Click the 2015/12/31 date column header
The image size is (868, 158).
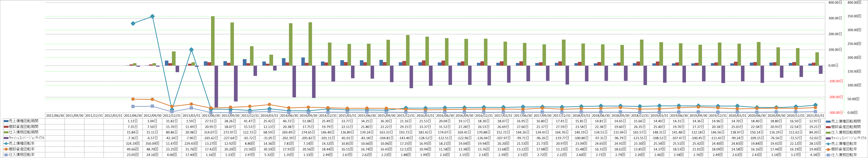[x=406, y=116]
